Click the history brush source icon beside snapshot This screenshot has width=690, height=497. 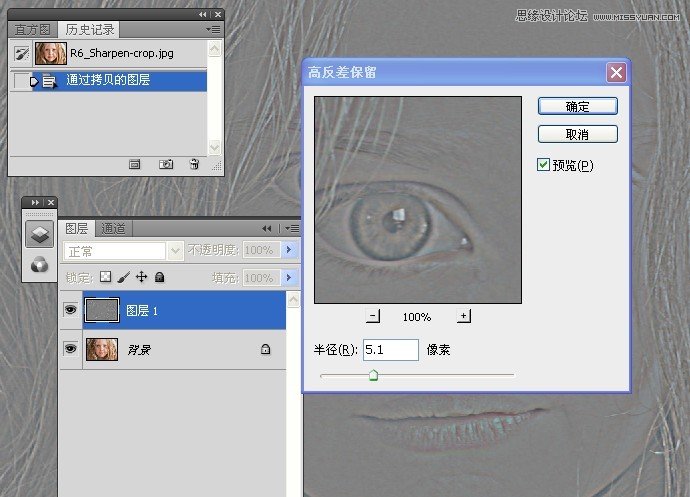(x=21, y=53)
